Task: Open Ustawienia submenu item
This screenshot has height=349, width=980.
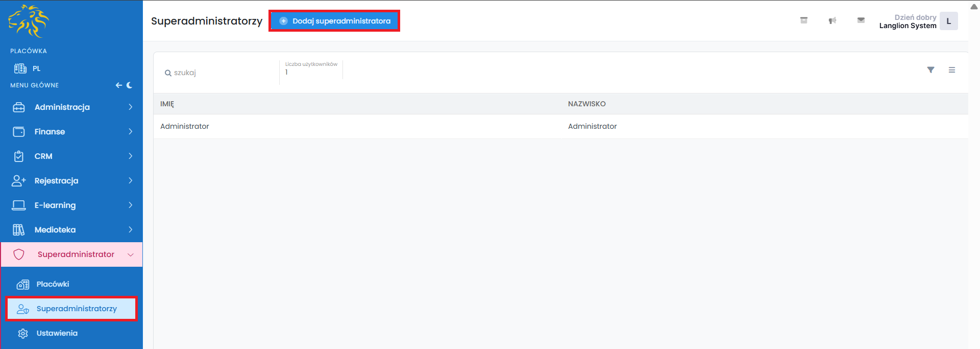Action: click(x=57, y=333)
